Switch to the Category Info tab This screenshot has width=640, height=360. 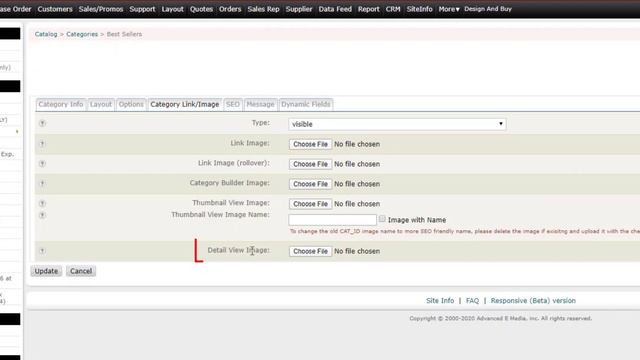point(61,104)
